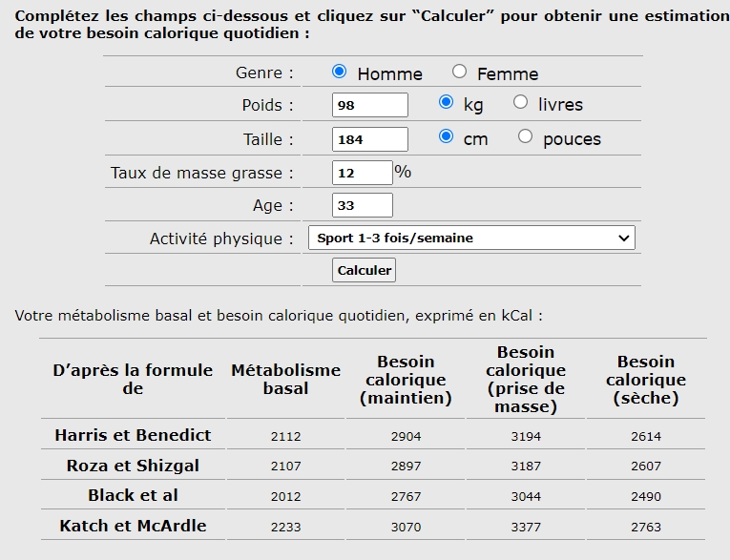Choose kg as the weight unit

coord(446,103)
